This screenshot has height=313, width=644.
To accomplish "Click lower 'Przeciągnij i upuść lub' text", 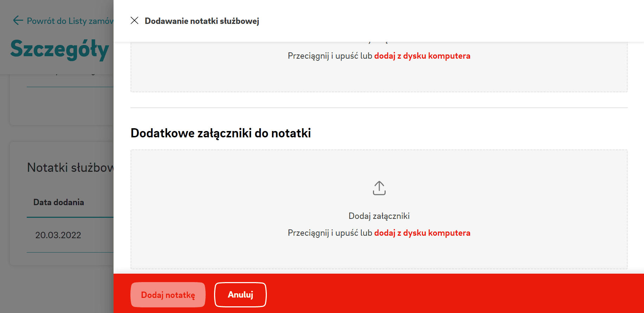I will (x=330, y=233).
